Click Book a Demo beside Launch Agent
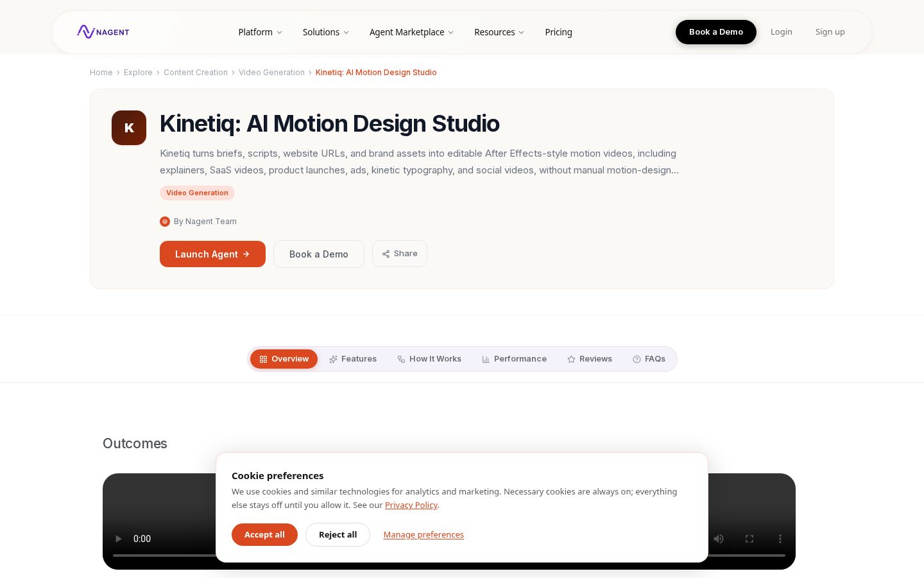 coord(318,254)
